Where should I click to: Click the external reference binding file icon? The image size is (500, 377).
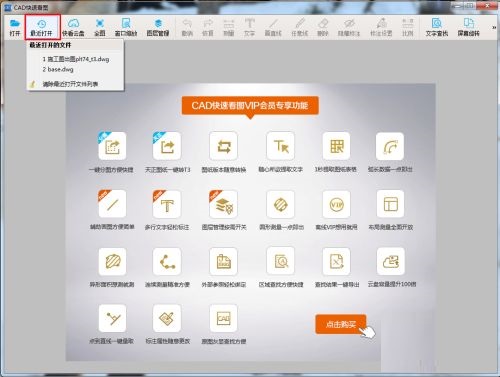(x=224, y=261)
